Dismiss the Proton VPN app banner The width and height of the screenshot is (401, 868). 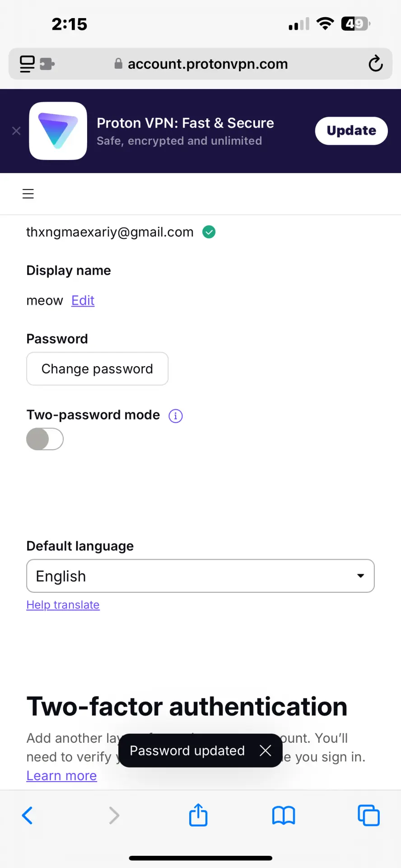(x=16, y=131)
